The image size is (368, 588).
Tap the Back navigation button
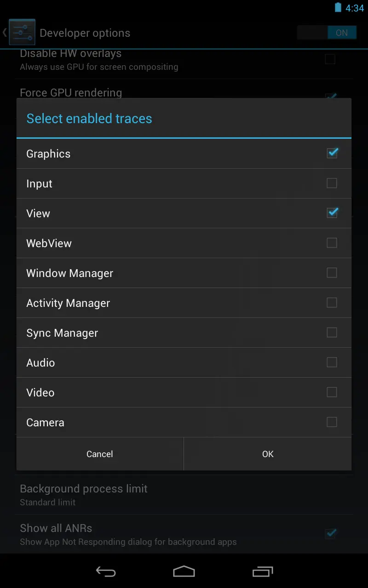click(105, 571)
